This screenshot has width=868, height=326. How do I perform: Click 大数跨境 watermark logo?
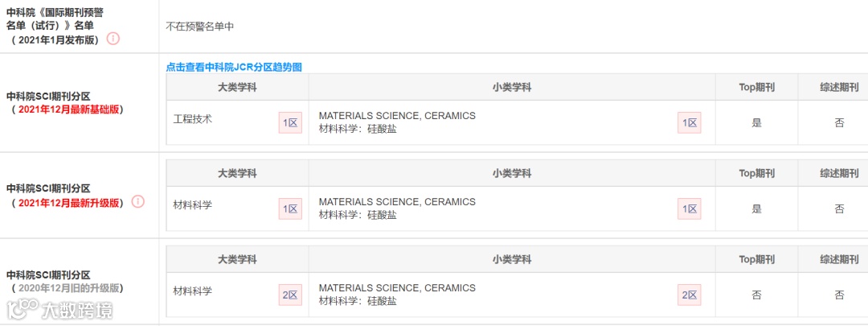59,309
